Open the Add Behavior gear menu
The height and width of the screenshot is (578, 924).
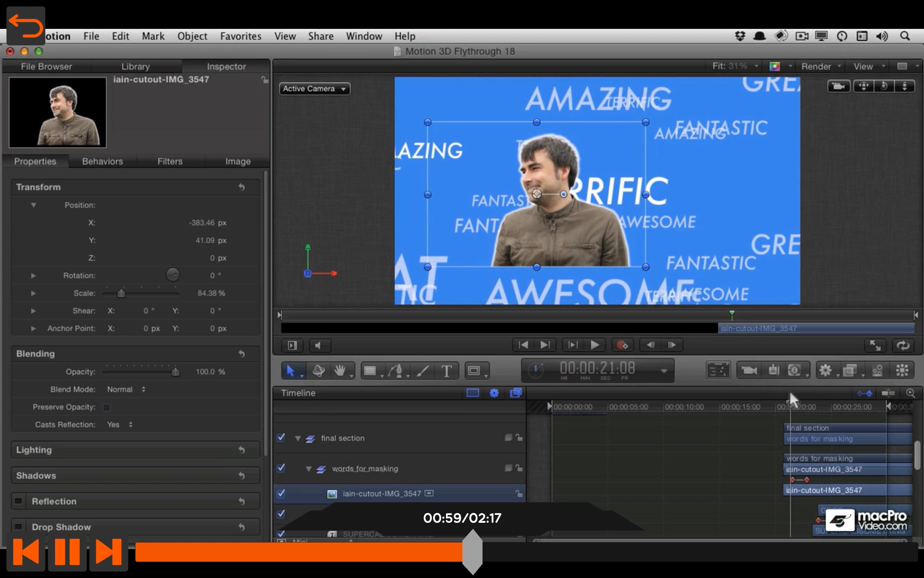(x=826, y=370)
